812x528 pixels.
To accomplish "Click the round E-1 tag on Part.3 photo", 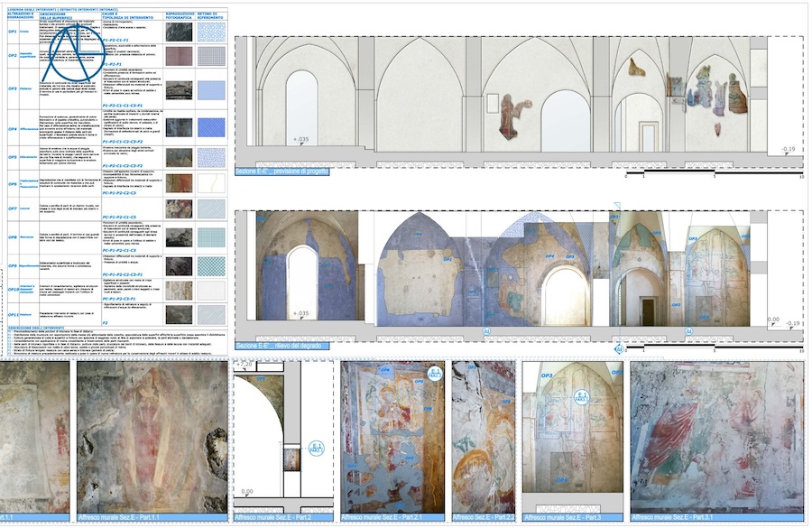I will pyautogui.click(x=583, y=396).
